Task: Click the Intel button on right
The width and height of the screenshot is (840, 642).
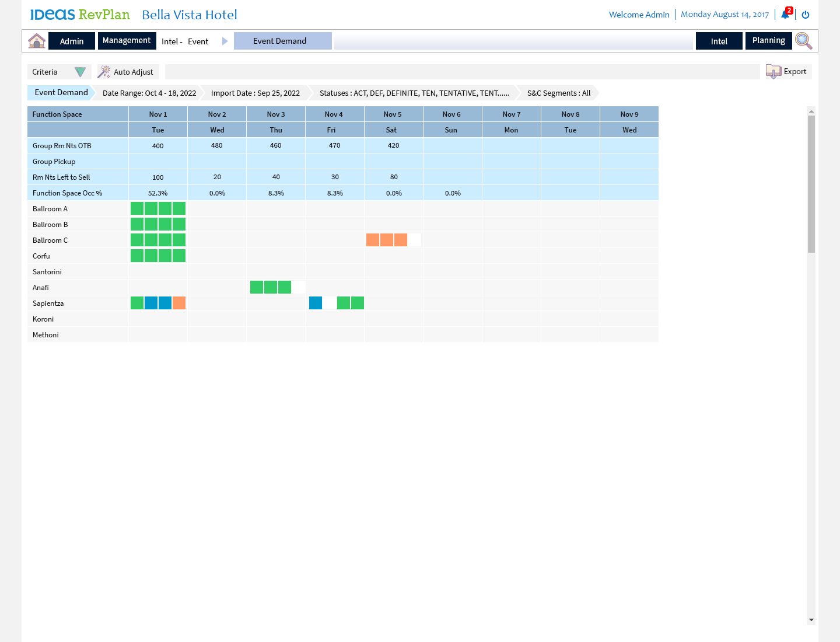Action: [x=719, y=41]
